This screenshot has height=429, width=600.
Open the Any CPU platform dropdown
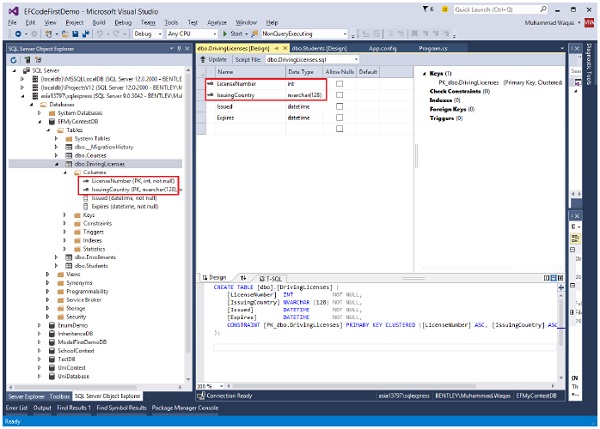tap(188, 33)
